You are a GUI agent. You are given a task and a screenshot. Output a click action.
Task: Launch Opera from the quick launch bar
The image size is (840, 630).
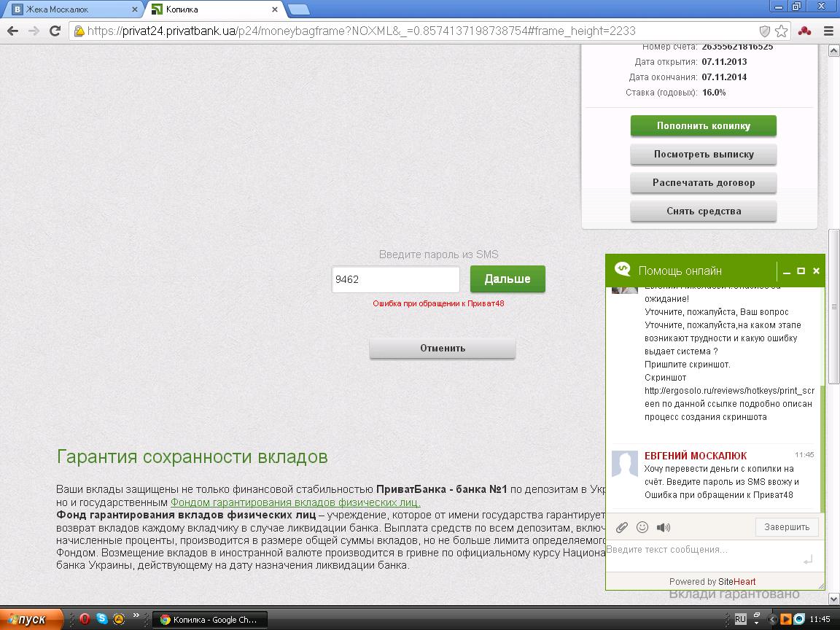click(84, 619)
